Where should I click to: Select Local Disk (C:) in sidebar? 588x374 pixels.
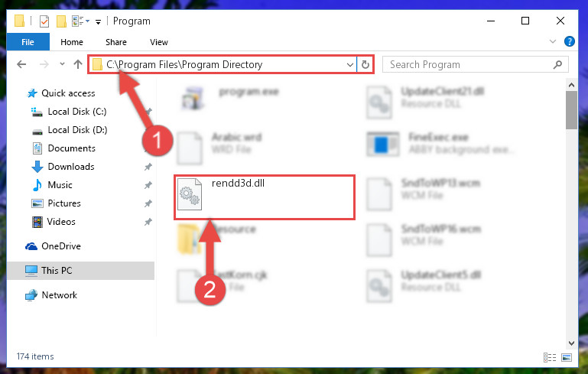(77, 112)
